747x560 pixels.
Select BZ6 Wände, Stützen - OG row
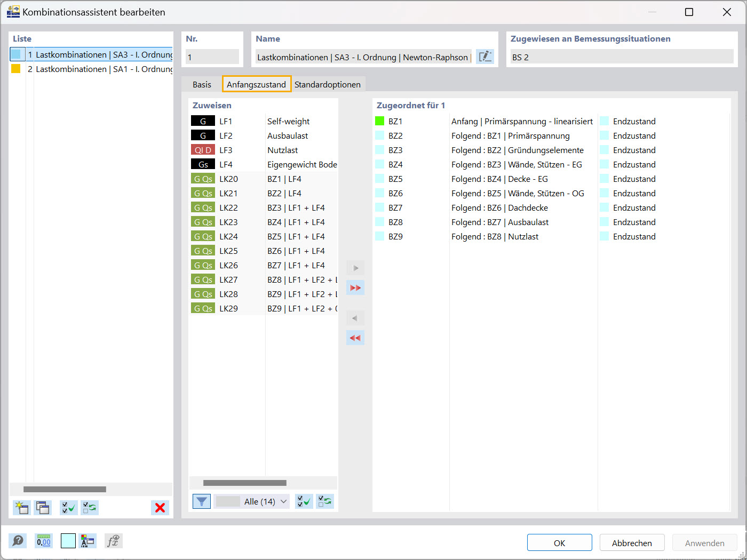pyautogui.click(x=551, y=193)
